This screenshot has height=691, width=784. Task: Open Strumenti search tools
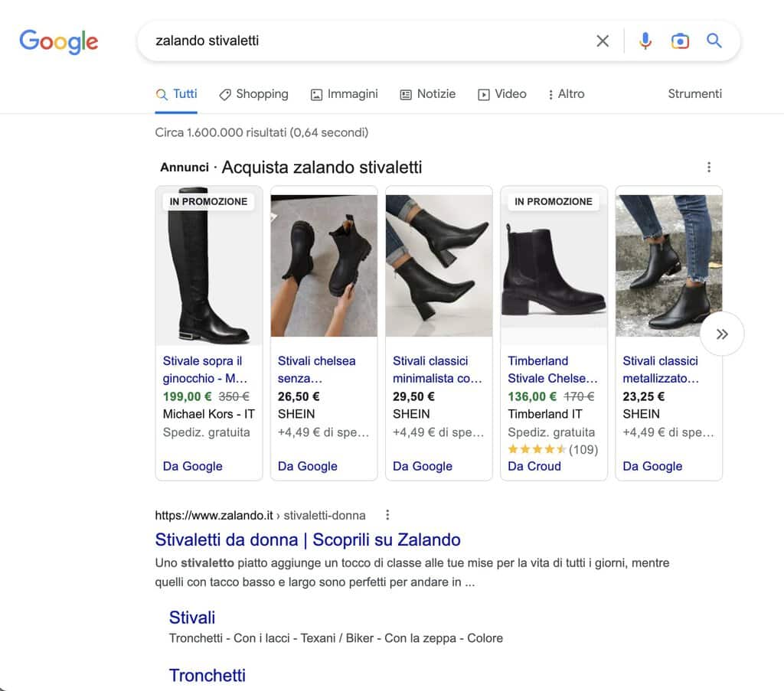pos(694,93)
